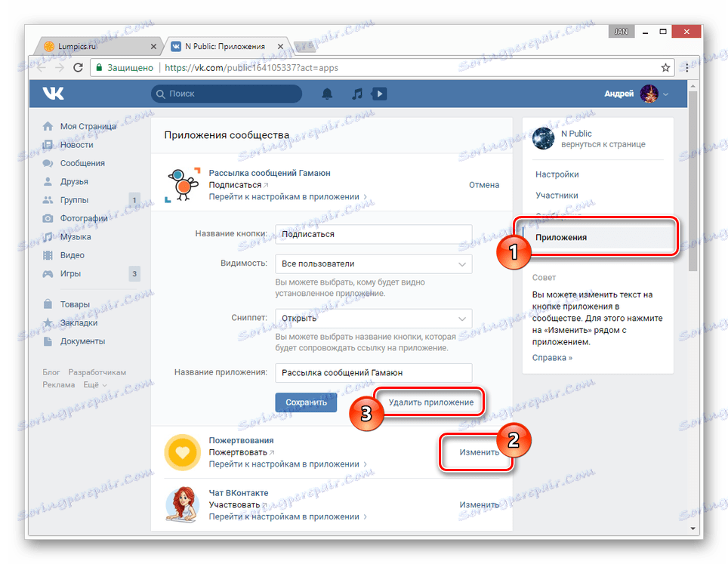Focus the Название приложения input field
728x564 pixels.
(373, 373)
